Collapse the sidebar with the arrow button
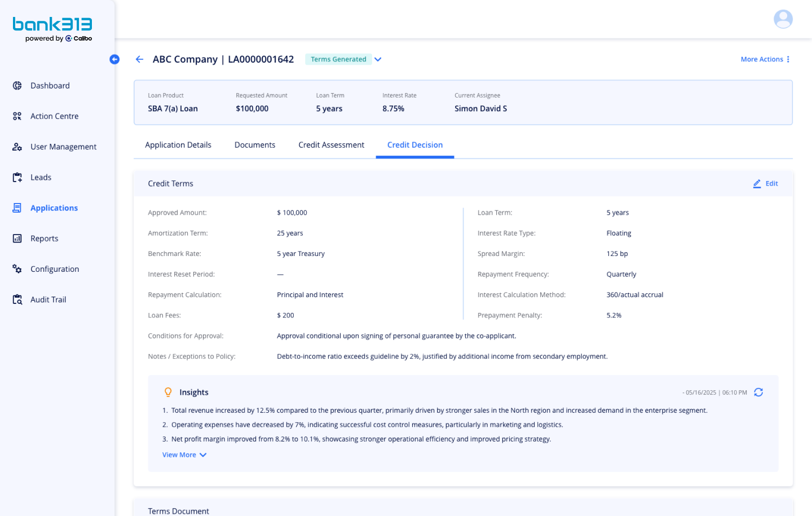The image size is (812, 516). click(x=114, y=59)
